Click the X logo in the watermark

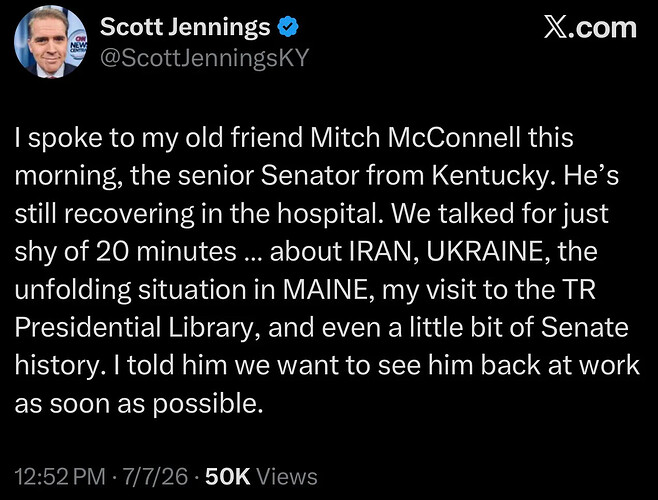tap(555, 28)
